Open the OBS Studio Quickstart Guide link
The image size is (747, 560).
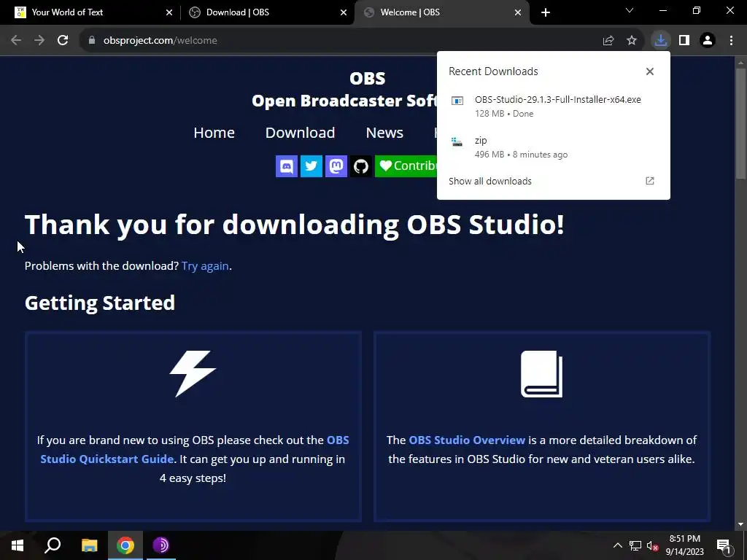tap(194, 449)
